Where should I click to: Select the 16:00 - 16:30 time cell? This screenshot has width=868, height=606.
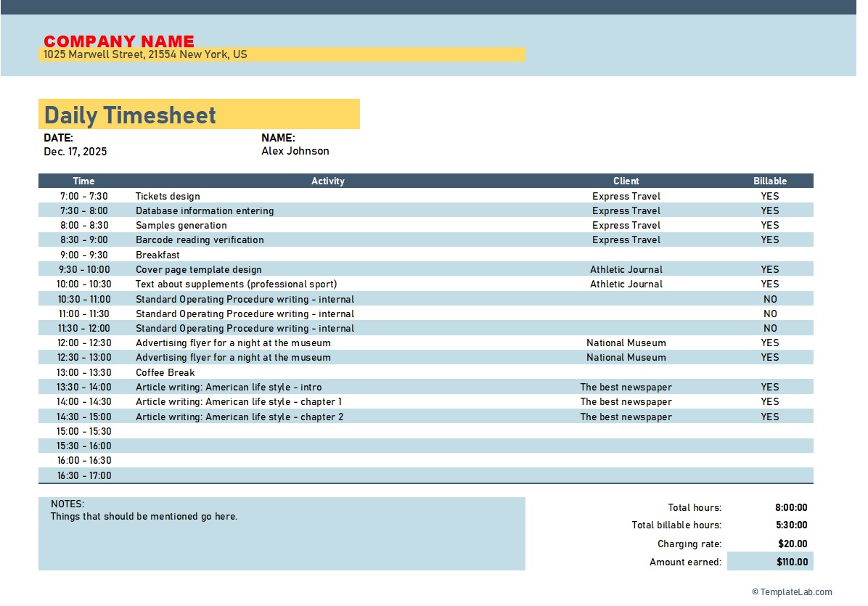coord(84,460)
